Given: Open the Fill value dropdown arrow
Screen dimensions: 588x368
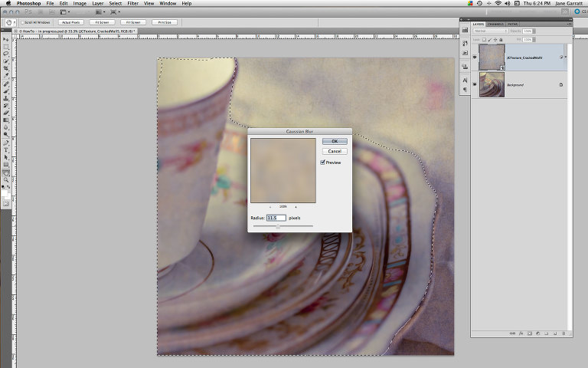Looking at the screenshot, I should (534, 39).
